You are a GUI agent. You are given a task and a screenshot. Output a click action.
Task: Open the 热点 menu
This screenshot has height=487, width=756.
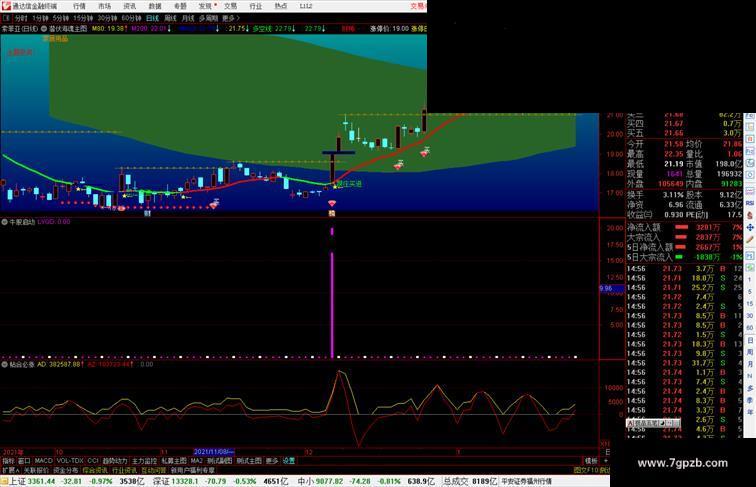tap(281, 6)
